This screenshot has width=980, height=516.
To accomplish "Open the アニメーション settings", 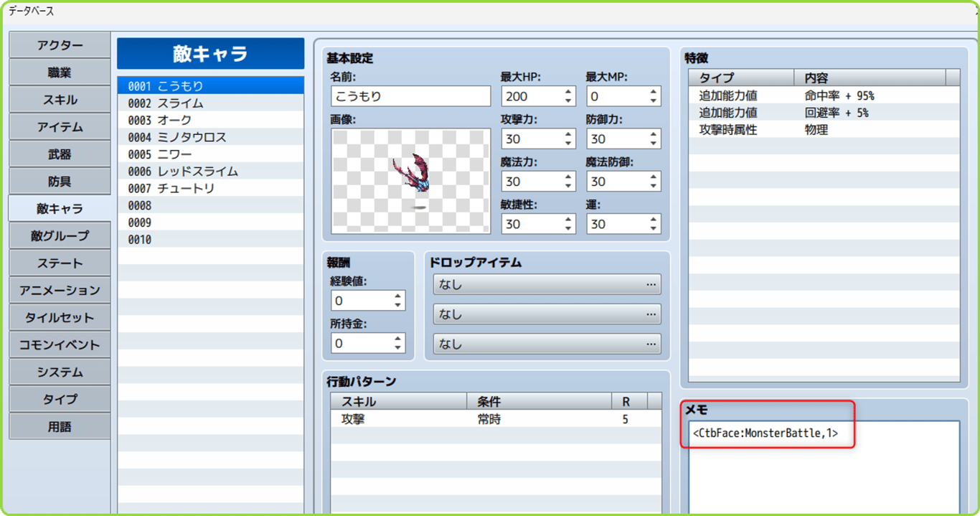I will 60,290.
